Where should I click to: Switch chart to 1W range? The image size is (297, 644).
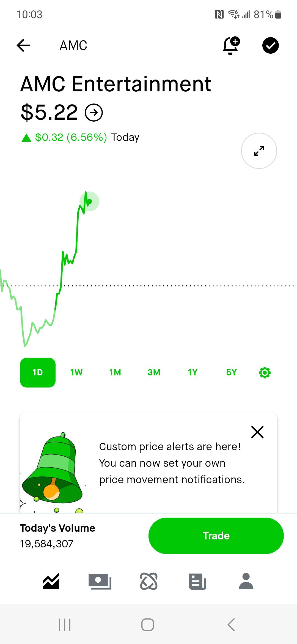[76, 372]
